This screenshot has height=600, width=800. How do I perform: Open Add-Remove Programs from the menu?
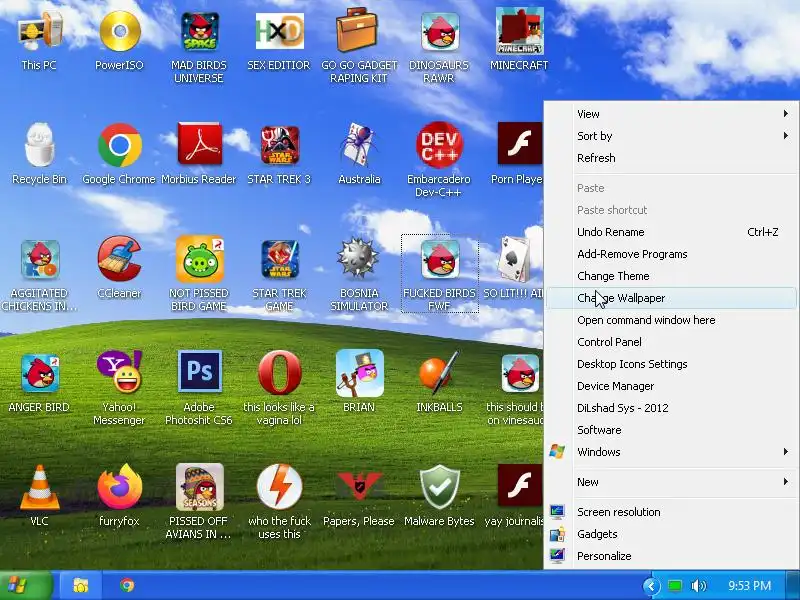pyautogui.click(x=671, y=254)
